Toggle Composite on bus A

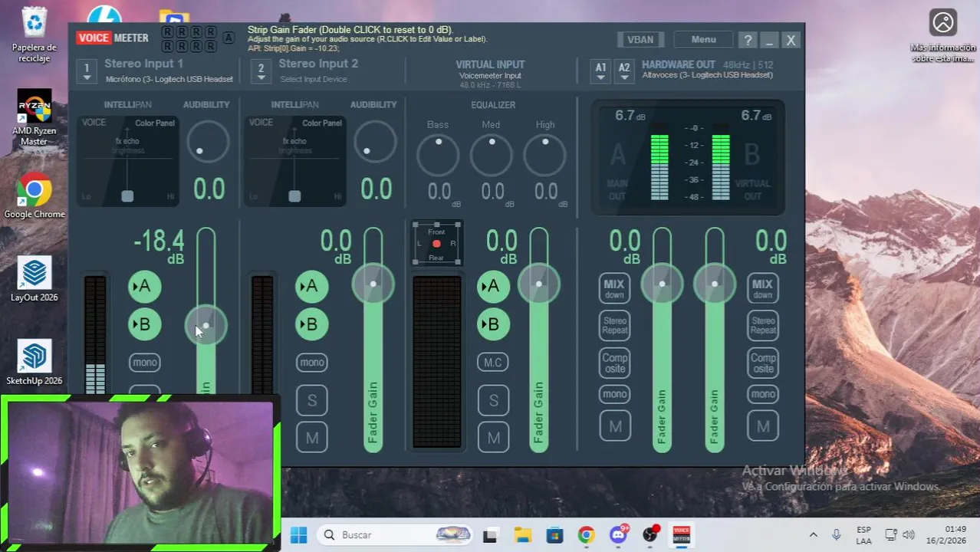614,363
